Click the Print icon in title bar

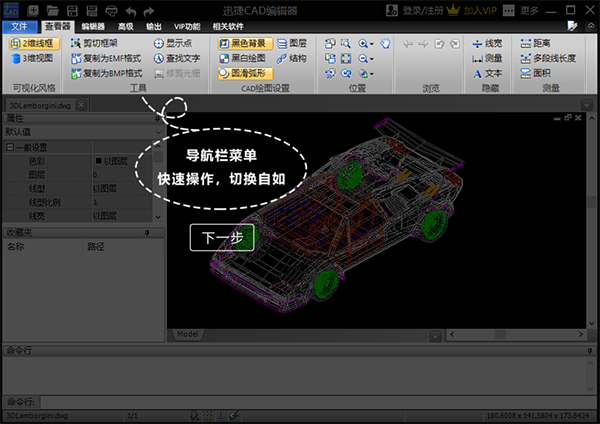[x=111, y=11]
